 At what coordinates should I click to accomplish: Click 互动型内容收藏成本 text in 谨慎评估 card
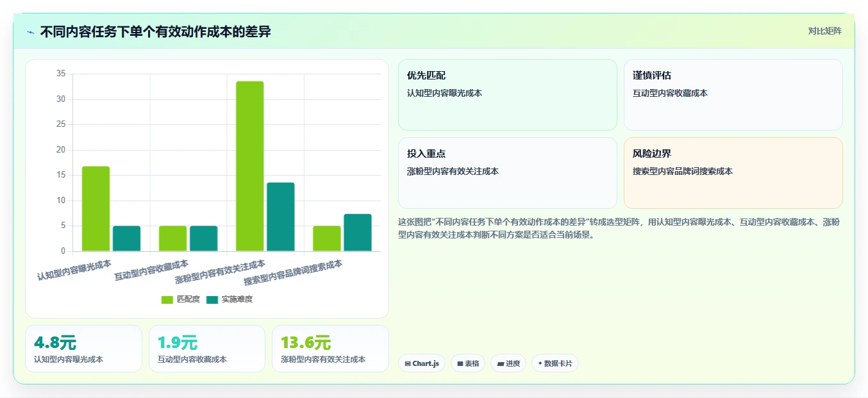670,93
